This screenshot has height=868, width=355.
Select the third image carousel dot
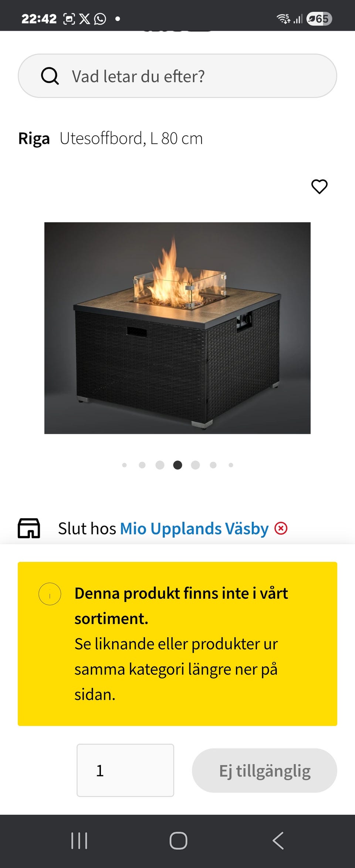tap(160, 465)
